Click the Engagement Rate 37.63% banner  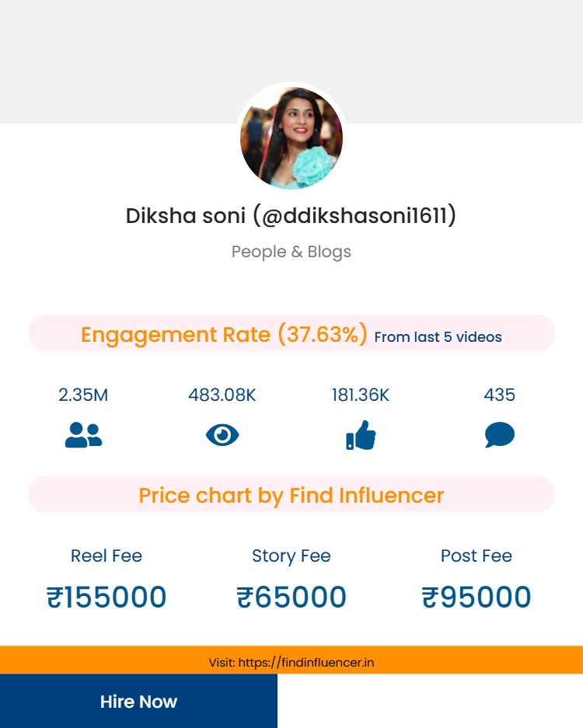coord(224,335)
